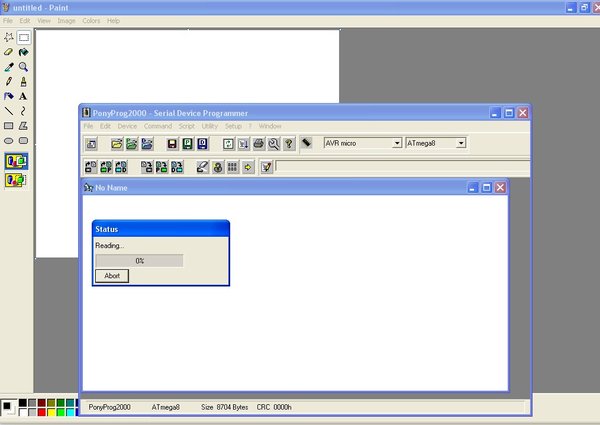Pick the Text tool in Paint
The width and height of the screenshot is (600, 425).
tap(24, 96)
